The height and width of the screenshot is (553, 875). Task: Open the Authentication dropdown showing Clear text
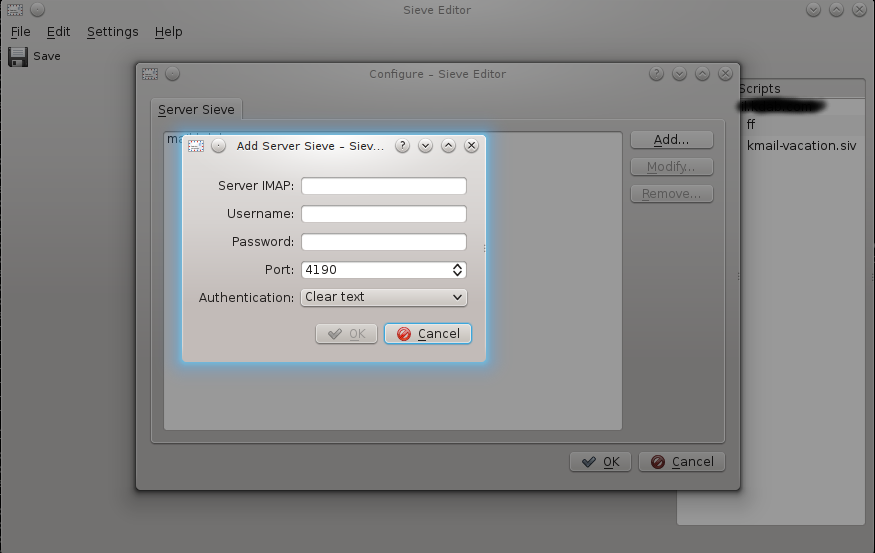click(384, 297)
